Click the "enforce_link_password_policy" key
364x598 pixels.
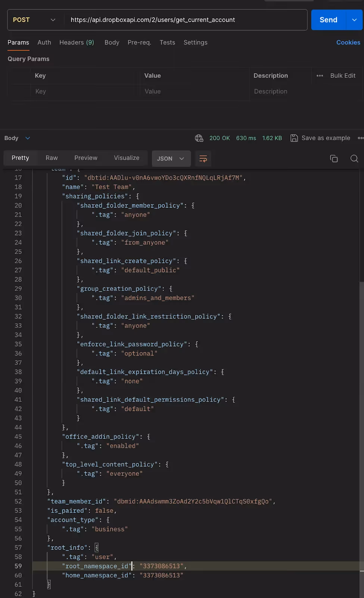click(131, 344)
